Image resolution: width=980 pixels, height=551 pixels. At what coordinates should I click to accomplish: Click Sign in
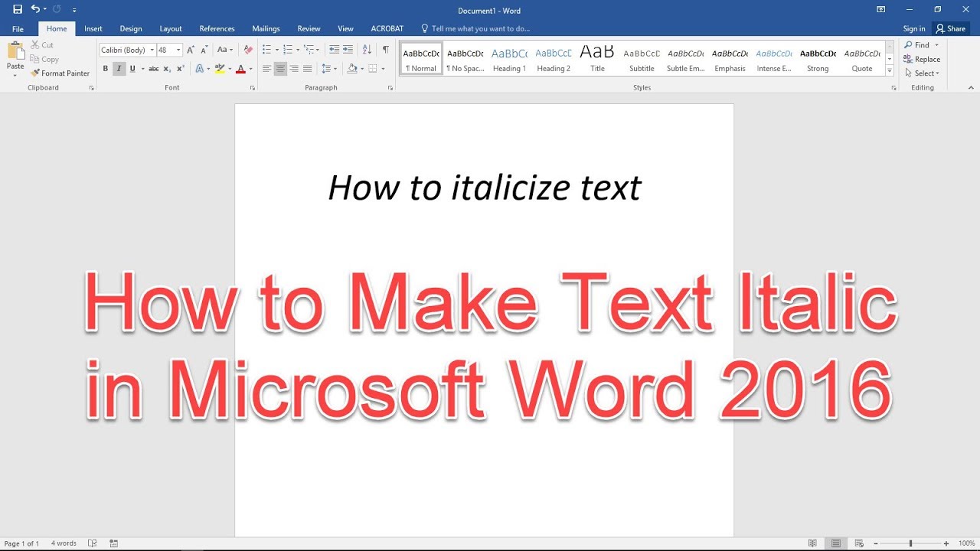pyautogui.click(x=914, y=29)
